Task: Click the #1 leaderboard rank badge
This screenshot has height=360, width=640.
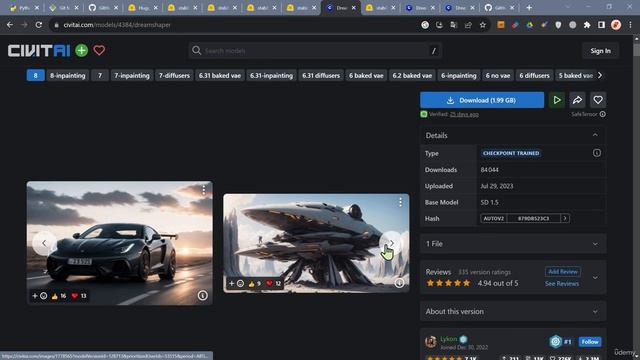Action: pos(560,342)
